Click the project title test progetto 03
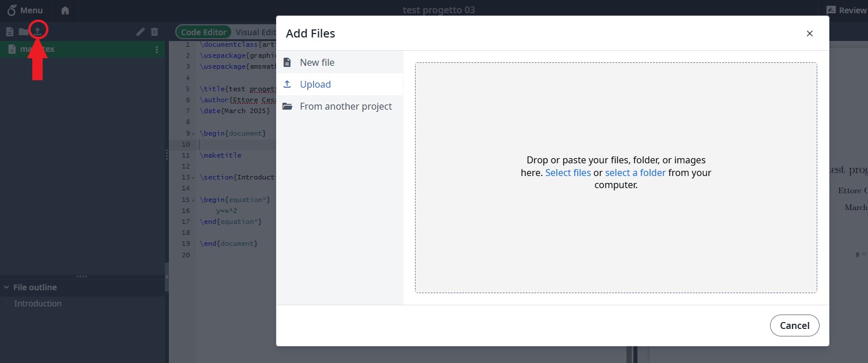This screenshot has height=363, width=868. click(439, 10)
